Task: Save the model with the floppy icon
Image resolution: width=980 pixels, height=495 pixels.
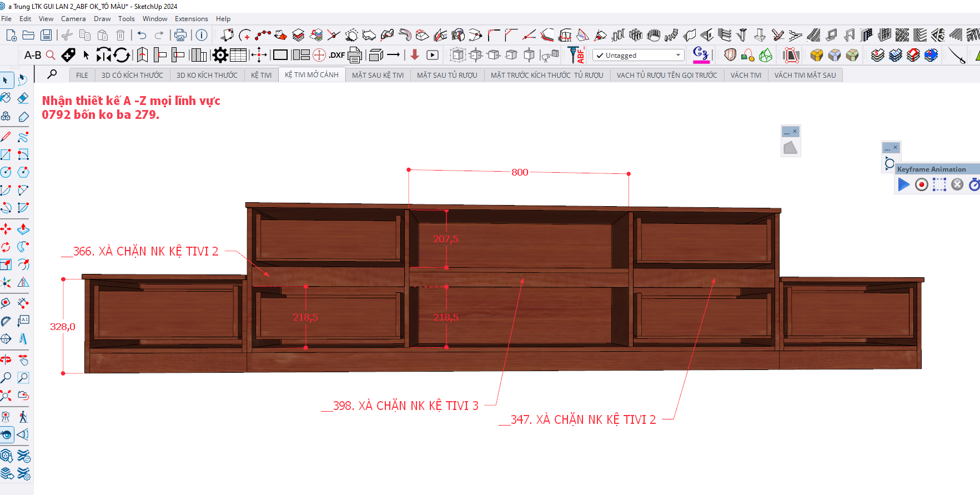Action: click(46, 36)
